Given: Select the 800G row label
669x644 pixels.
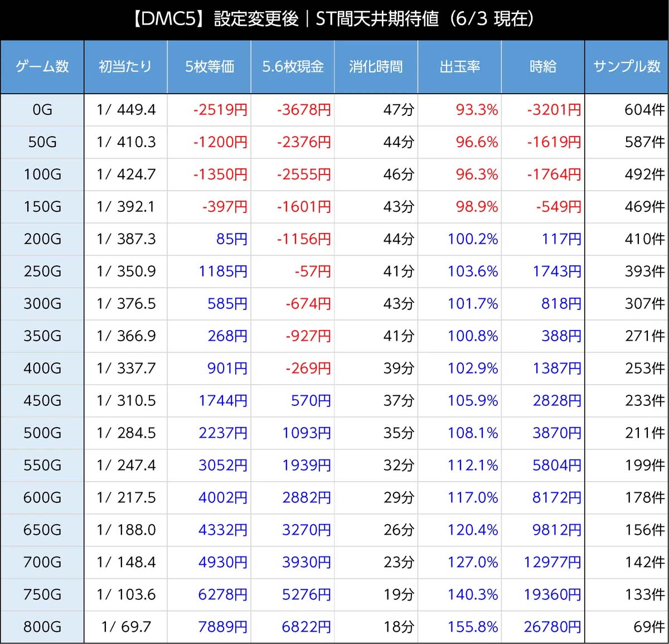Looking at the screenshot, I should (x=42, y=627).
